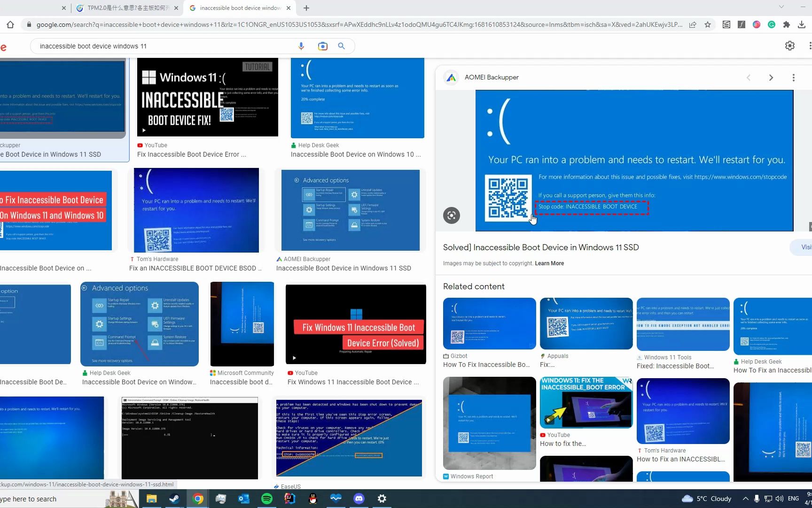Viewport: 812px width, 508px height.
Task: Expand the tab search dropdown chevron
Action: (x=781, y=7)
